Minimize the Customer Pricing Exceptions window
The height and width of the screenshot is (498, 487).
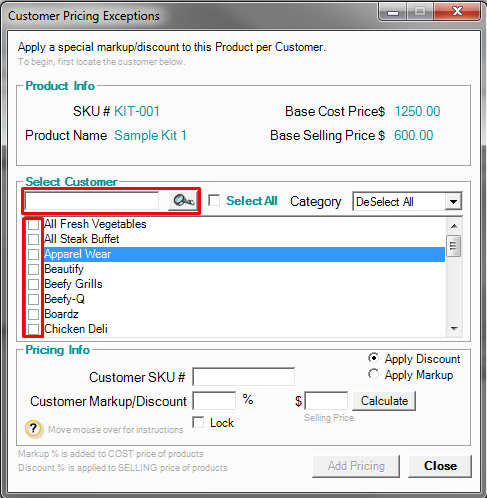pos(393,13)
